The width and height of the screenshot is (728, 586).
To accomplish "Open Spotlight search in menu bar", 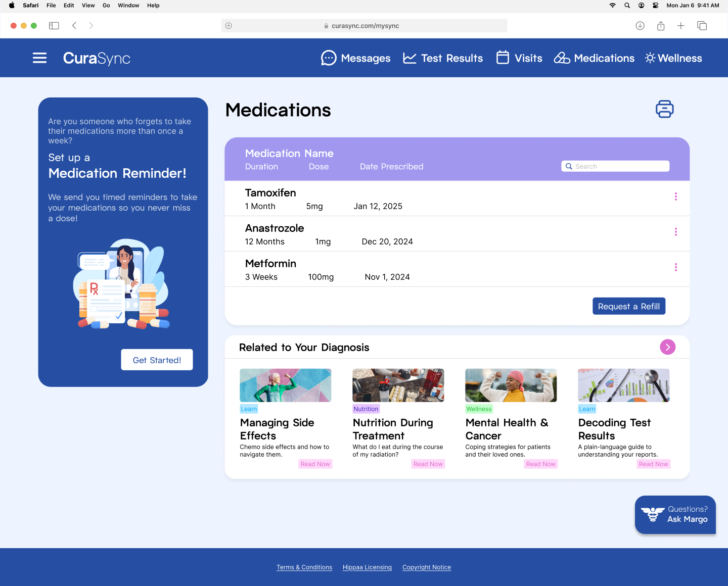I will (627, 6).
